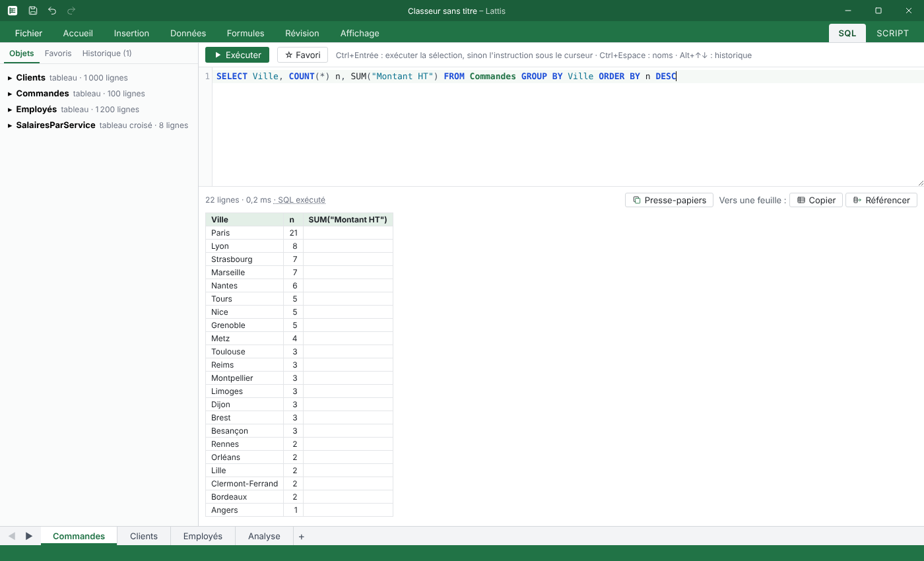Save the workbook with the floppy icon
The image size is (924, 561).
tap(33, 11)
